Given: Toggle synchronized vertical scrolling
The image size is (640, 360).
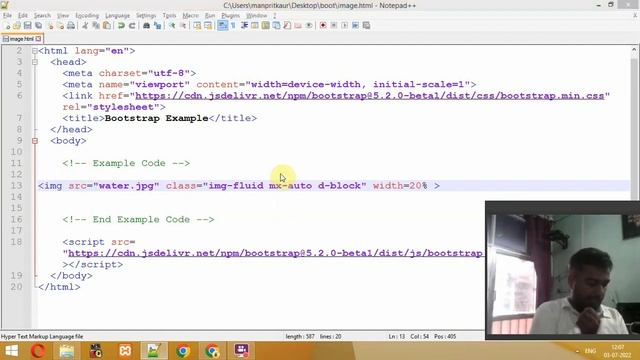Looking at the screenshot, I should (x=197, y=26).
